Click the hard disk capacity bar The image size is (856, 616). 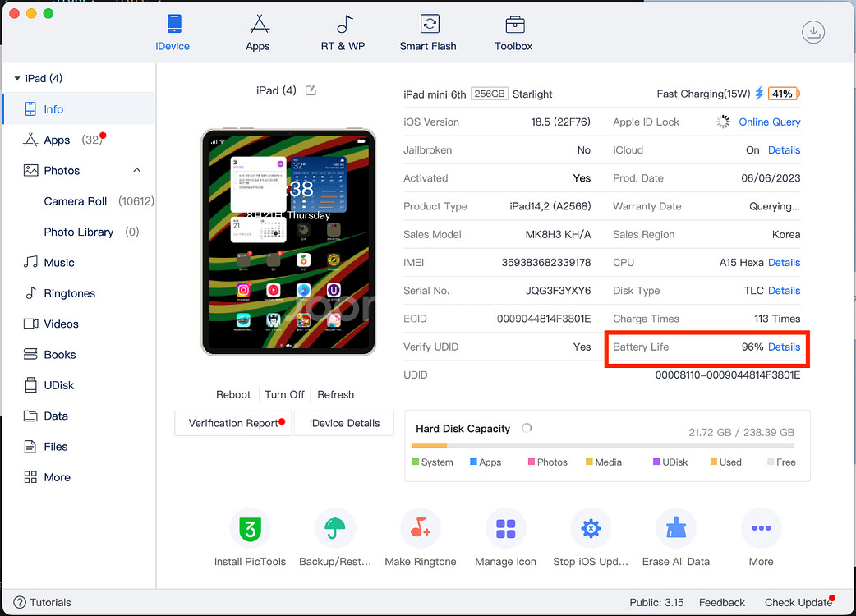coord(603,446)
